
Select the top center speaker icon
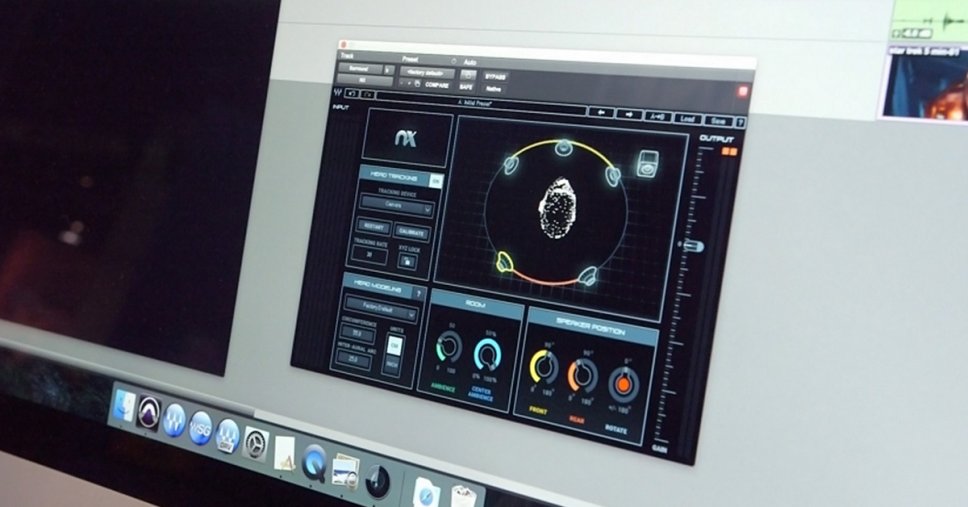[x=563, y=149]
